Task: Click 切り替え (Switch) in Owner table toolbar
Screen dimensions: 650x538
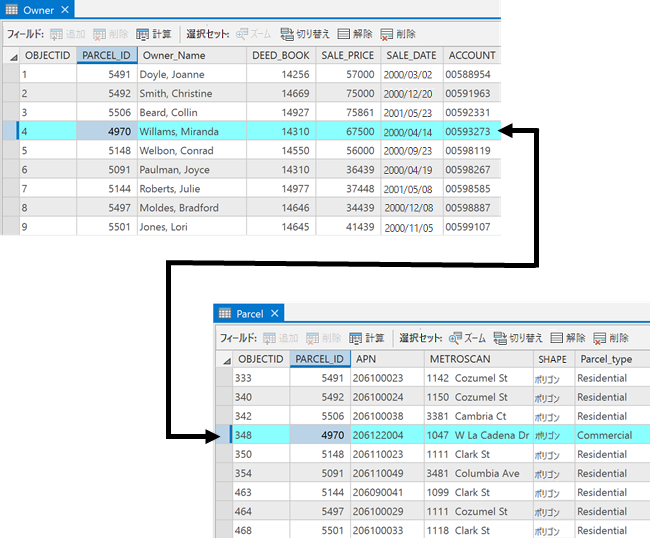Action: coord(287,33)
